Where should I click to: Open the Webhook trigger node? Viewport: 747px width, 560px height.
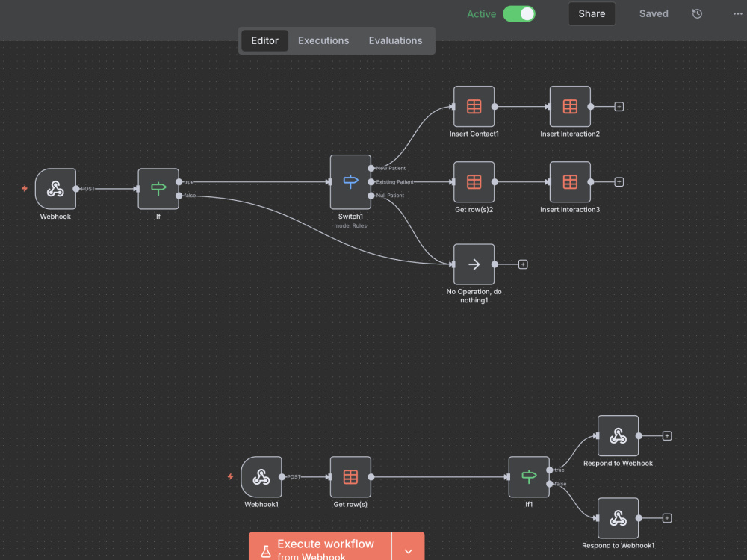pyautogui.click(x=55, y=189)
